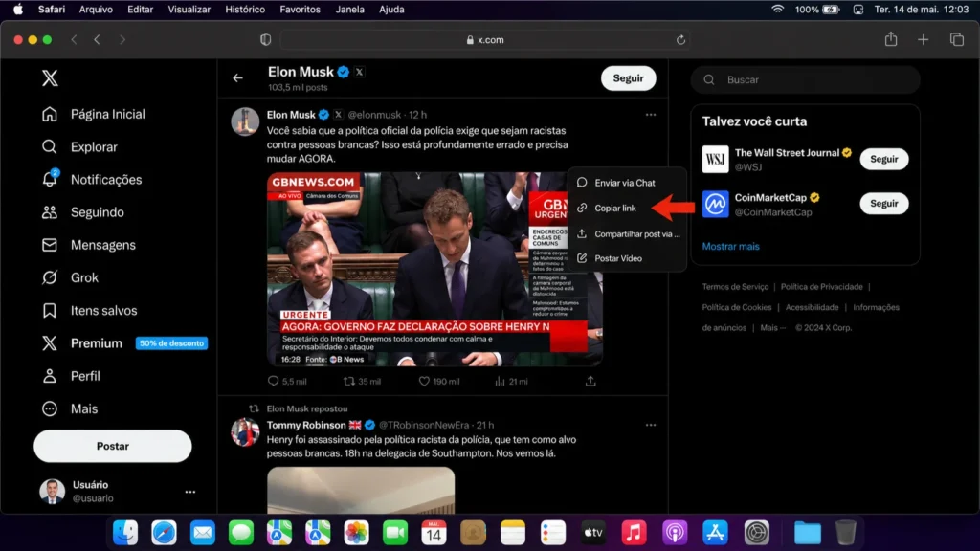Click Safari's share toolbar icon
The width and height of the screenshot is (980, 551).
coord(891,39)
